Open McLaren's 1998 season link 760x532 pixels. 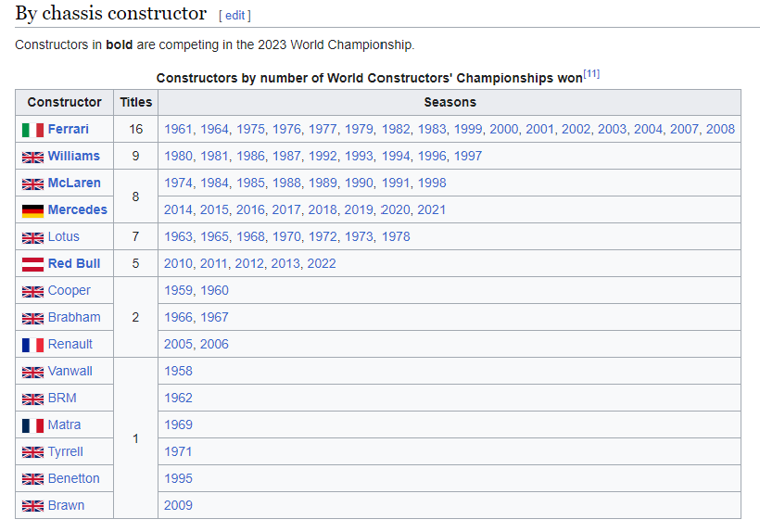(x=432, y=184)
